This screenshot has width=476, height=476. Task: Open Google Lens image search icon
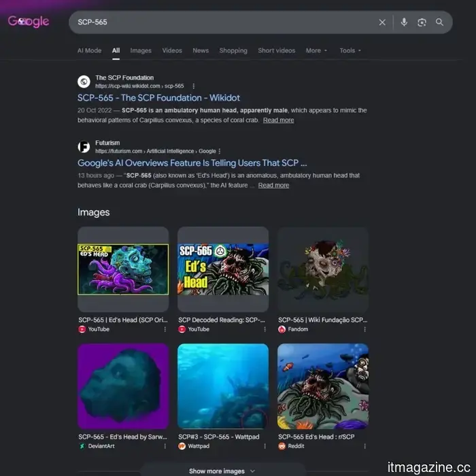pyautogui.click(x=422, y=22)
